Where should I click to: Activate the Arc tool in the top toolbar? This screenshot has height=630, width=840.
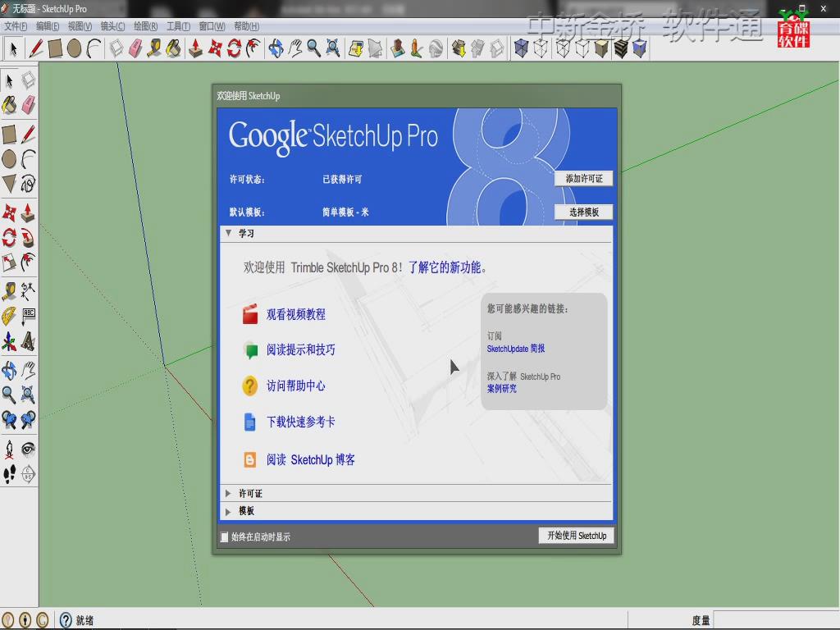click(94, 48)
